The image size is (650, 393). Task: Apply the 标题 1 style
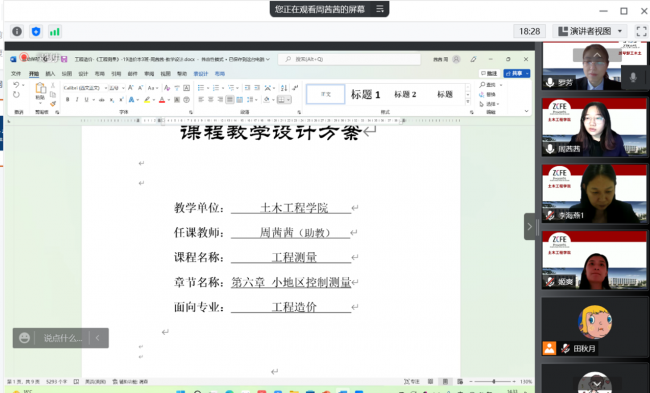[x=366, y=95]
